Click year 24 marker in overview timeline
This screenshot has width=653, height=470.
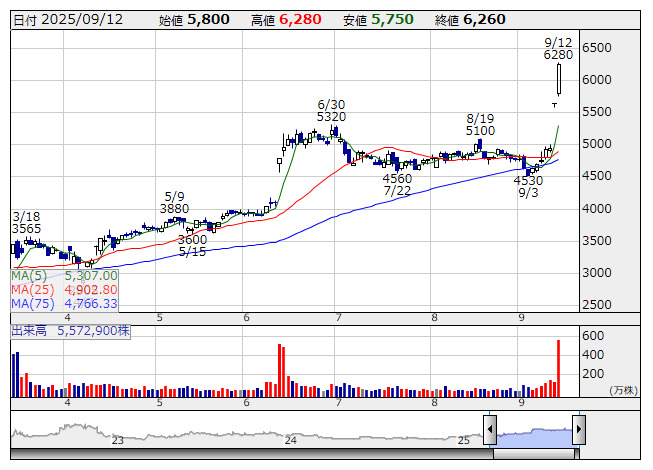coord(290,440)
